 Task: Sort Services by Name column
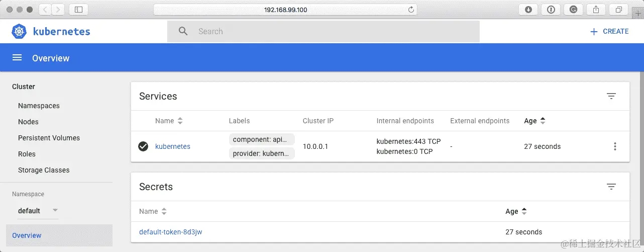(169, 121)
